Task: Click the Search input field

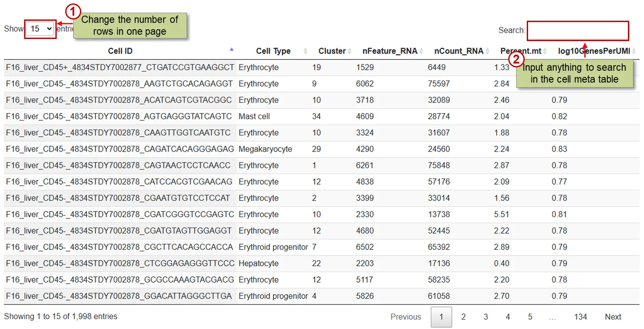Action: click(578, 30)
